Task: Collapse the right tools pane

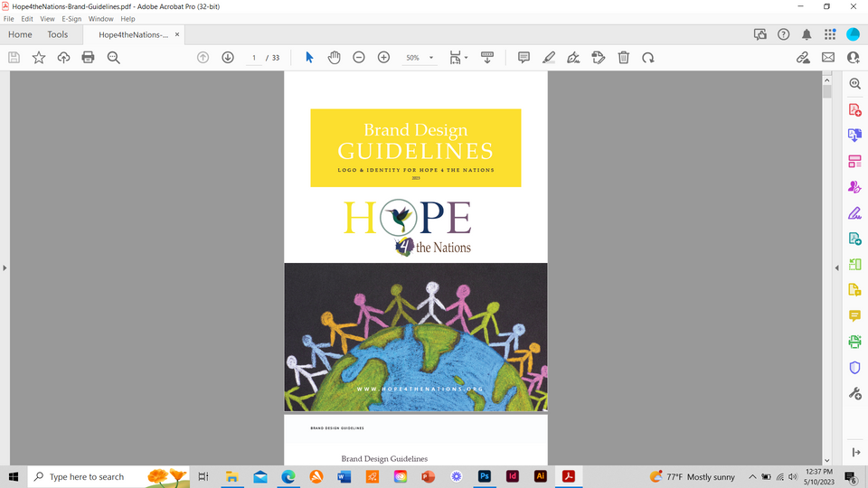Action: click(836, 267)
